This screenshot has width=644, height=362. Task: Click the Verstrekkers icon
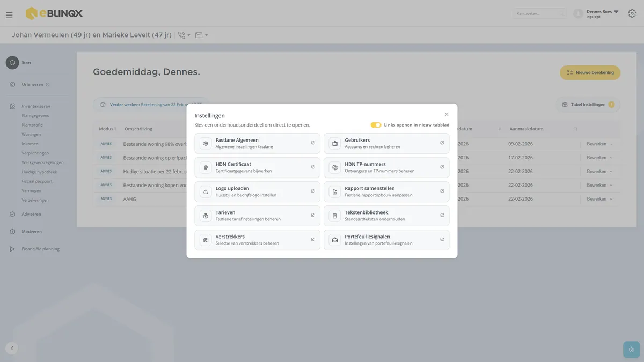(206, 240)
